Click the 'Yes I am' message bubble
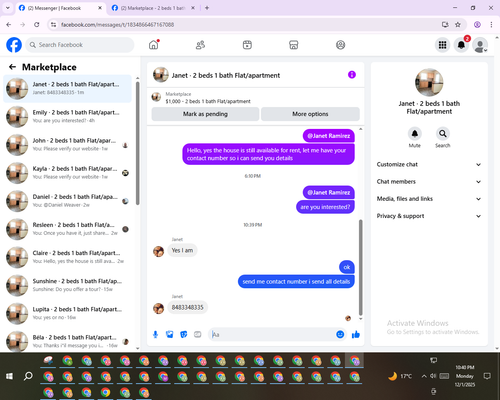Viewport: 500px width, 400px height. 182,250
